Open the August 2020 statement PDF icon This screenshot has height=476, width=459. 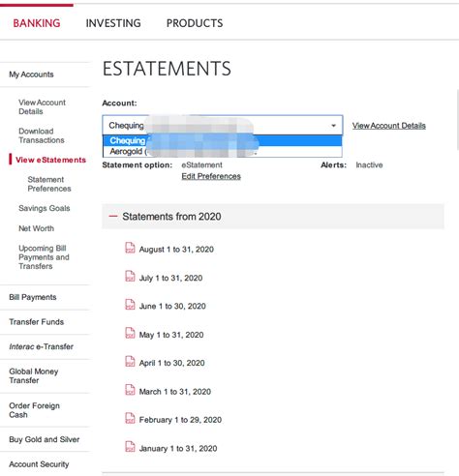[130, 248]
